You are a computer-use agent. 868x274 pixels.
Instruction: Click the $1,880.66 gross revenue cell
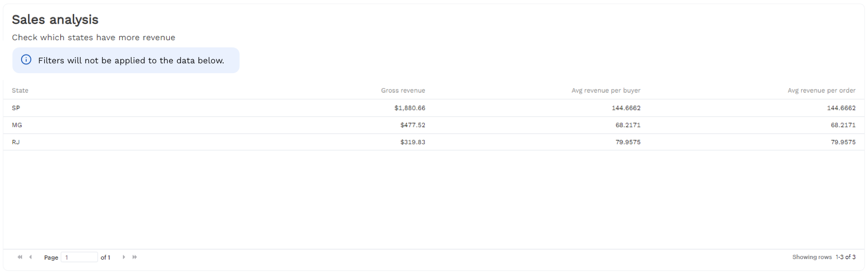pos(410,108)
